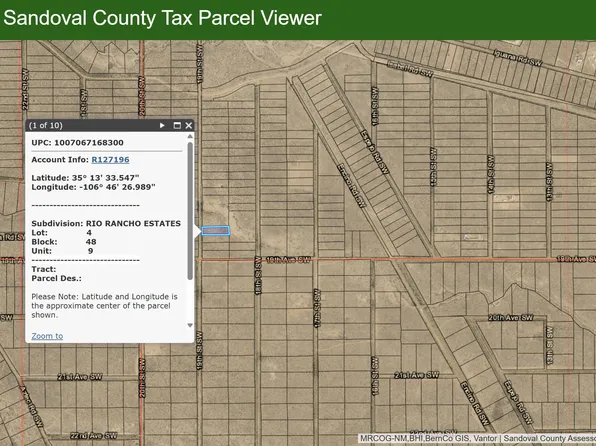Viewport: 596px width, 446px height.
Task: Maximize the parcel info popup
Action: click(x=177, y=125)
